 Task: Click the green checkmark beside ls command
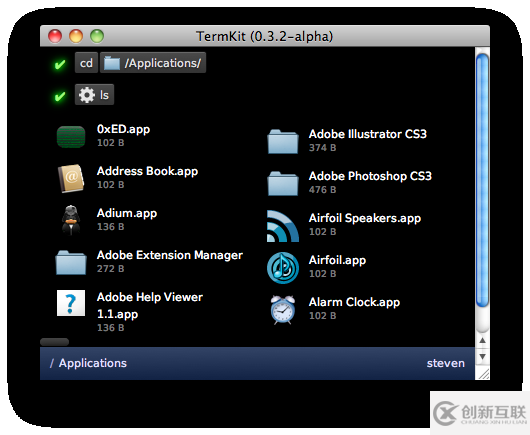60,96
